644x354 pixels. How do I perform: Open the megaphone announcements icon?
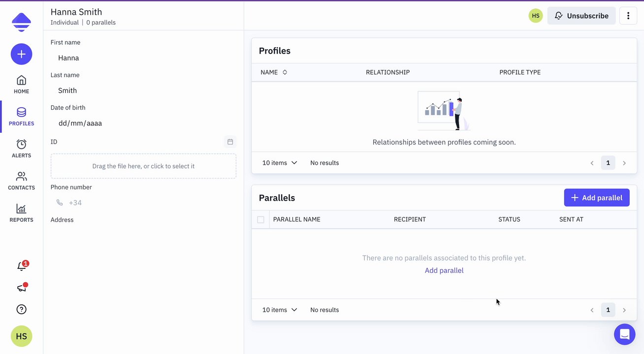[x=21, y=288]
